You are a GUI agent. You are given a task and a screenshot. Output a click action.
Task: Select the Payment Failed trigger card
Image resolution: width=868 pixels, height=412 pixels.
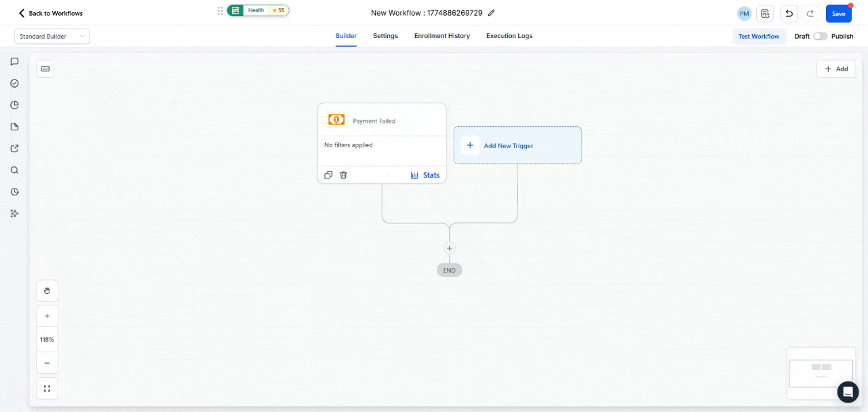coord(382,143)
